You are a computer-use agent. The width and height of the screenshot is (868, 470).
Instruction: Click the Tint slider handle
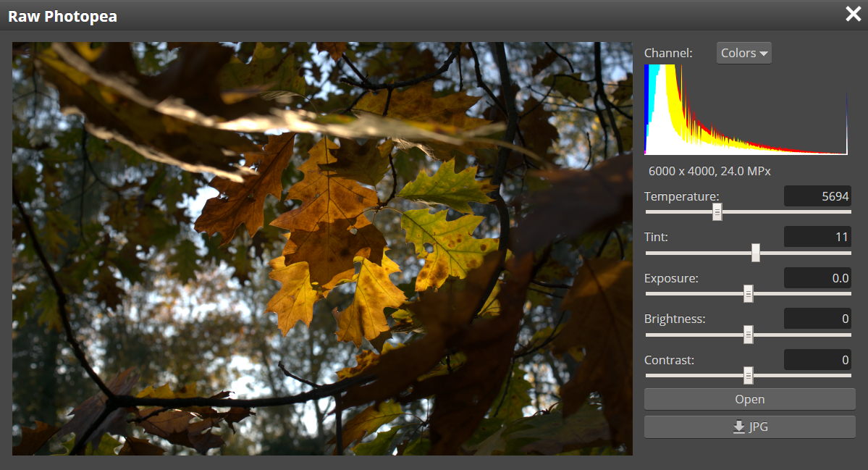coord(756,253)
